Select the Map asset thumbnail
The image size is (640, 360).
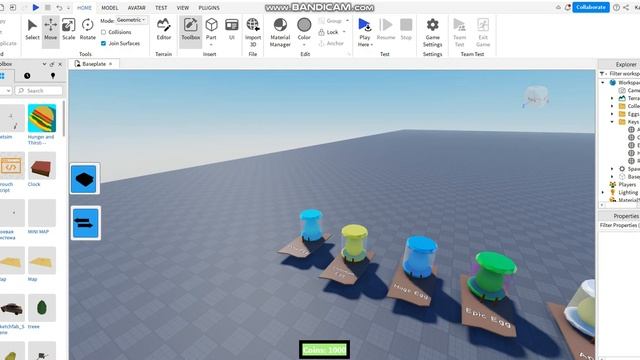(x=42, y=261)
